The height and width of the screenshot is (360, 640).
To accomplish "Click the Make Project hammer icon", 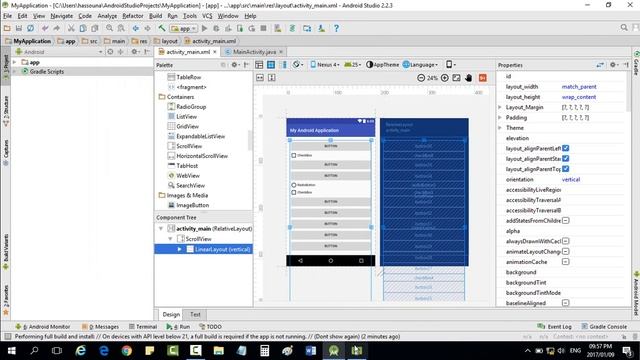I will point(162,28).
